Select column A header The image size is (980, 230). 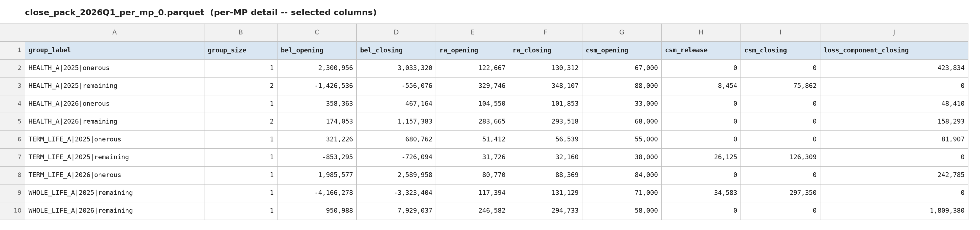point(114,33)
